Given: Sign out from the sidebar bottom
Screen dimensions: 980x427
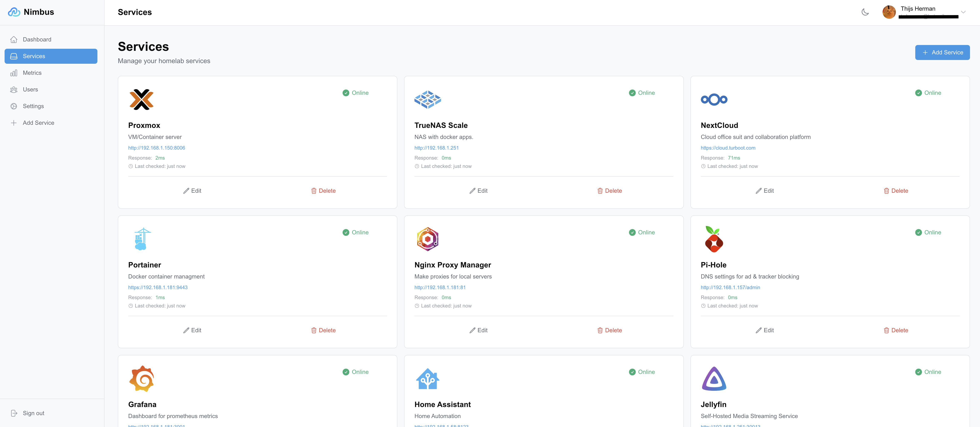Looking at the screenshot, I should 33,413.
